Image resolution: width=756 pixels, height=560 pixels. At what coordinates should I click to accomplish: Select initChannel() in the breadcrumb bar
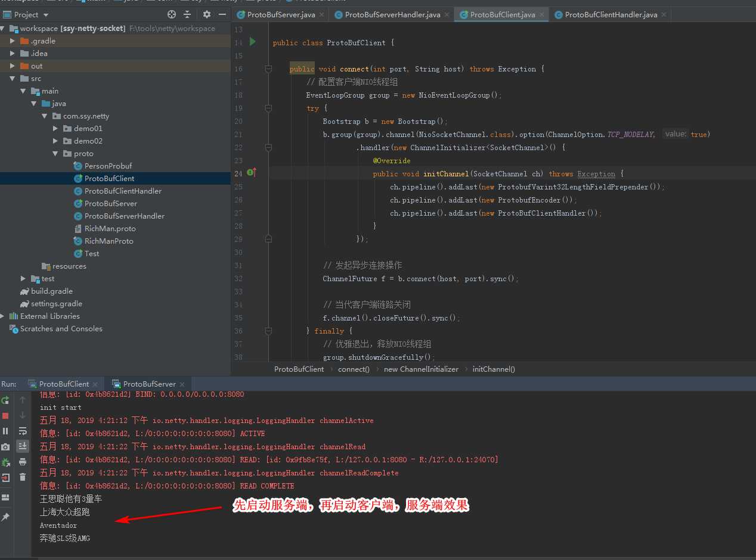(494, 369)
